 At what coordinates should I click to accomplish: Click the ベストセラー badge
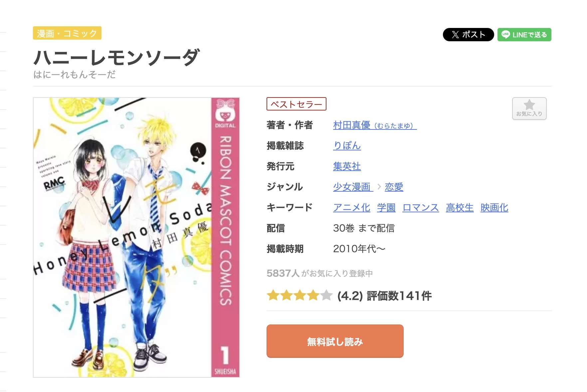[x=296, y=104]
